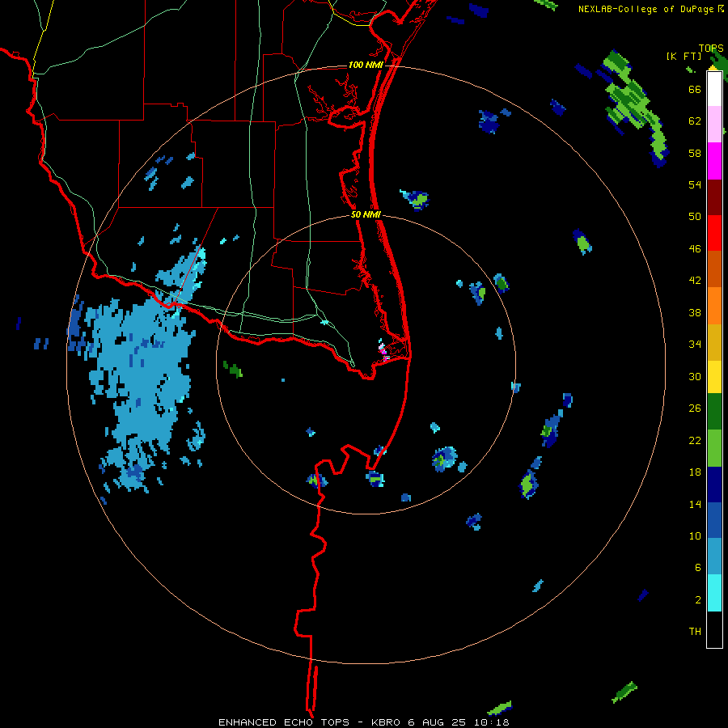Screen dimensions: 728x728
Task: Select the bright red legend swatch
Action: 714,233
